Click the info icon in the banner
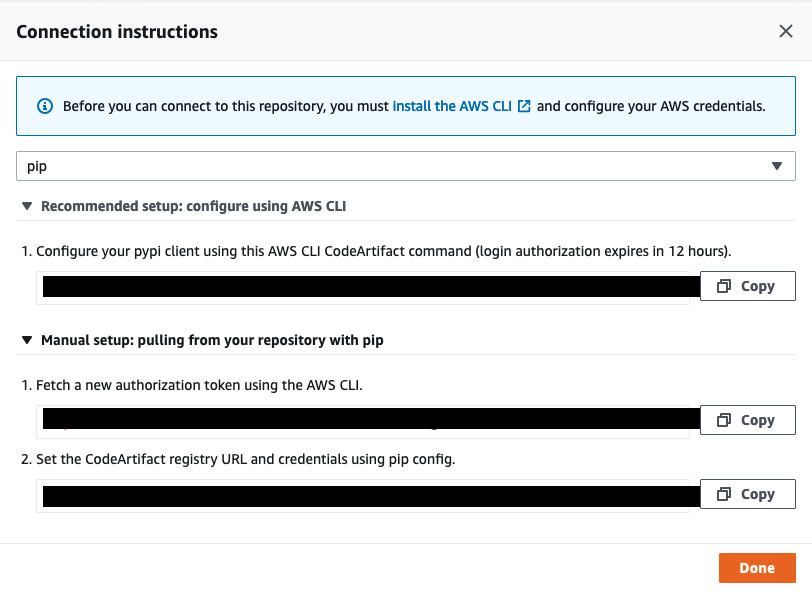Image resolution: width=812 pixels, height=591 pixels. tap(44, 106)
